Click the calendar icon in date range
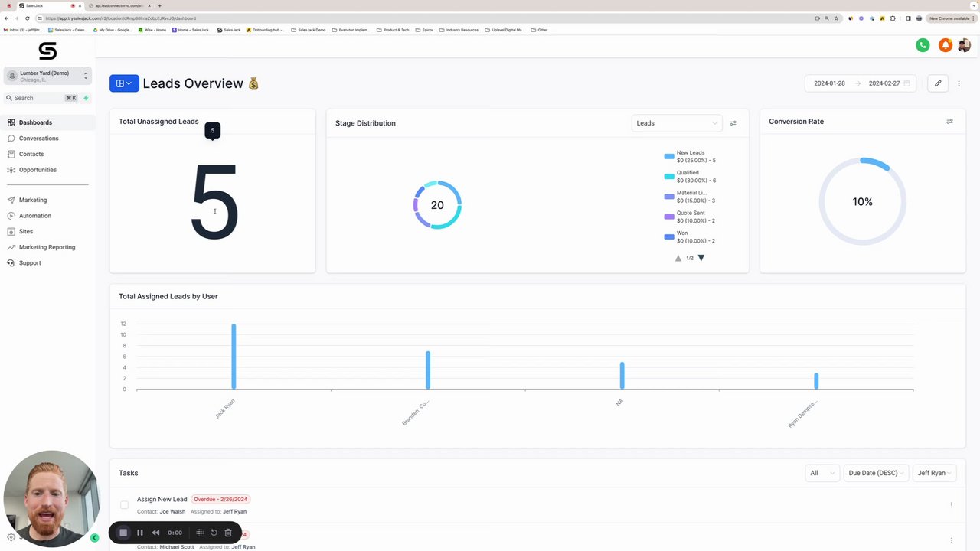Viewport: 980px width, 551px height. (907, 83)
